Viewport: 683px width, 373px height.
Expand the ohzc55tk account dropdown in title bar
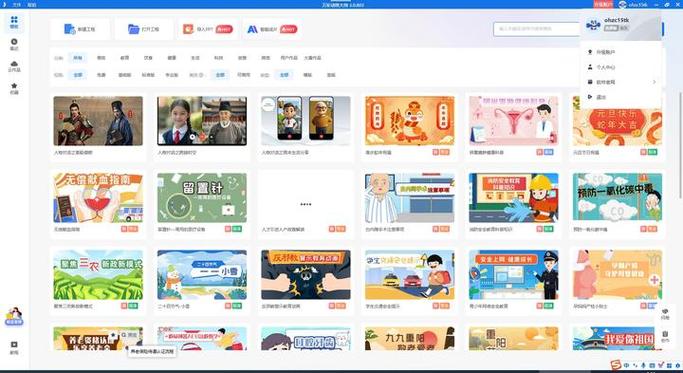tap(634, 4)
